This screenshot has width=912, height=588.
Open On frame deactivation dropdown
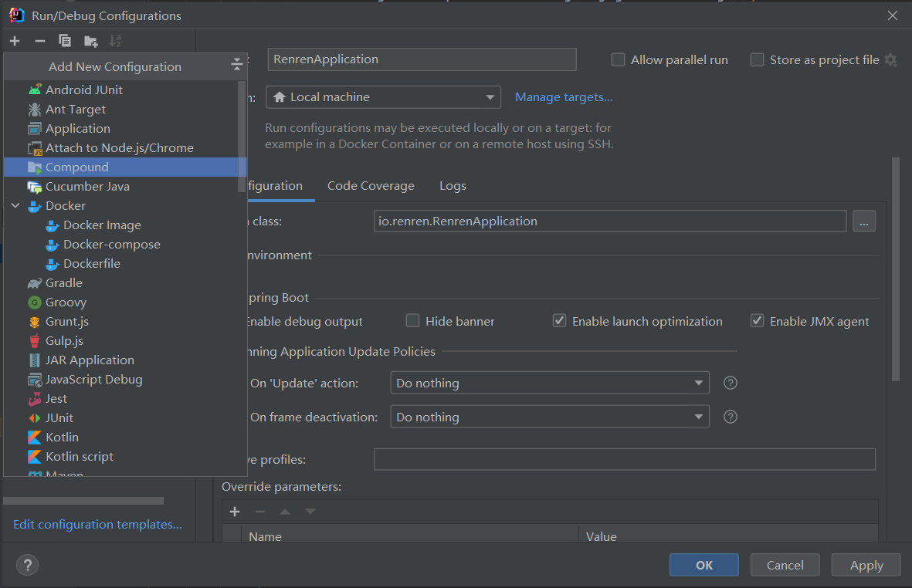pyautogui.click(x=550, y=417)
